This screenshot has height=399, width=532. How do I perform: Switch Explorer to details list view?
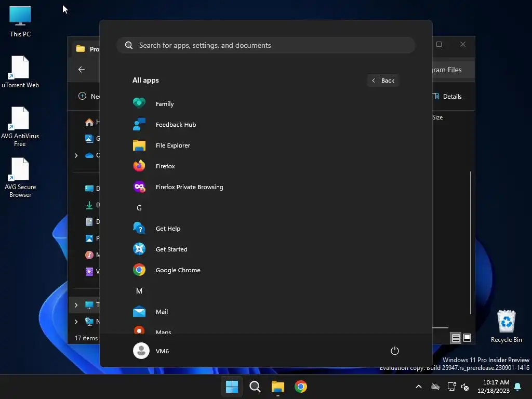pyautogui.click(x=456, y=338)
